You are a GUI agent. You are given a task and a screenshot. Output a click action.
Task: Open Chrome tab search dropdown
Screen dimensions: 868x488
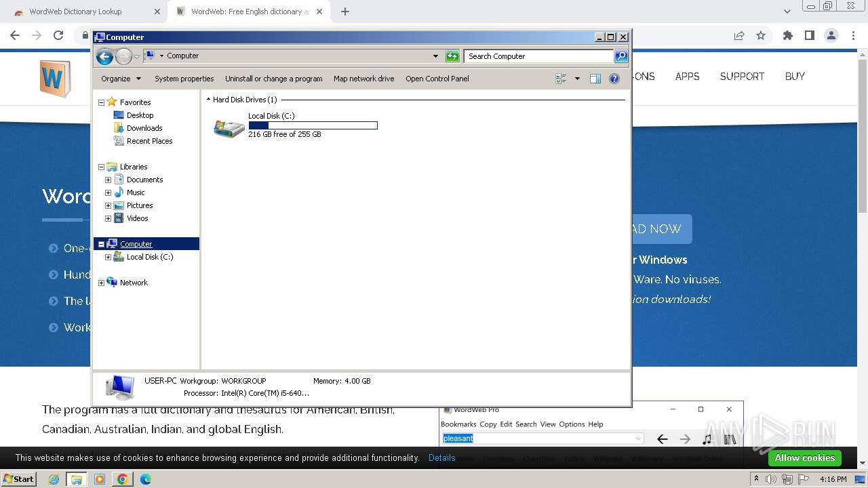[787, 12]
